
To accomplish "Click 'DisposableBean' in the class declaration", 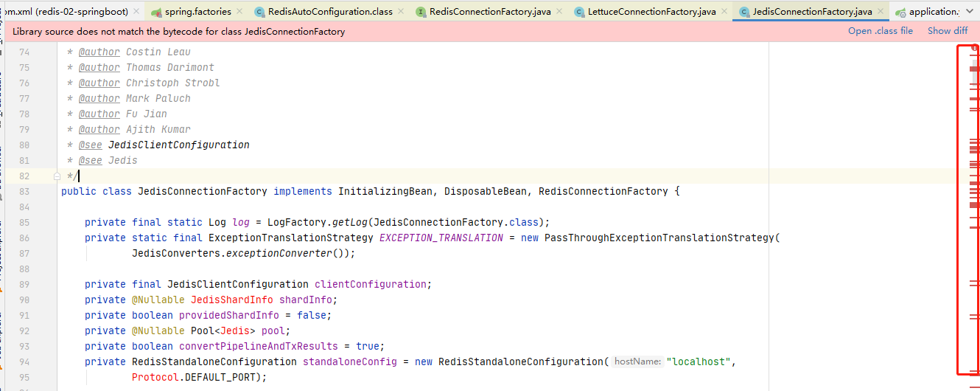I will [486, 191].
